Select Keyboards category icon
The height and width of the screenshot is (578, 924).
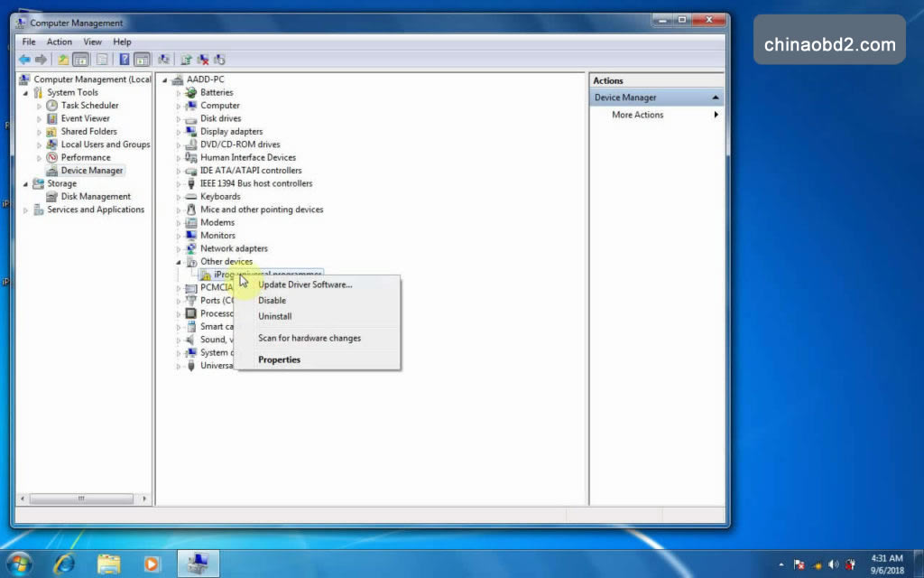tap(191, 196)
